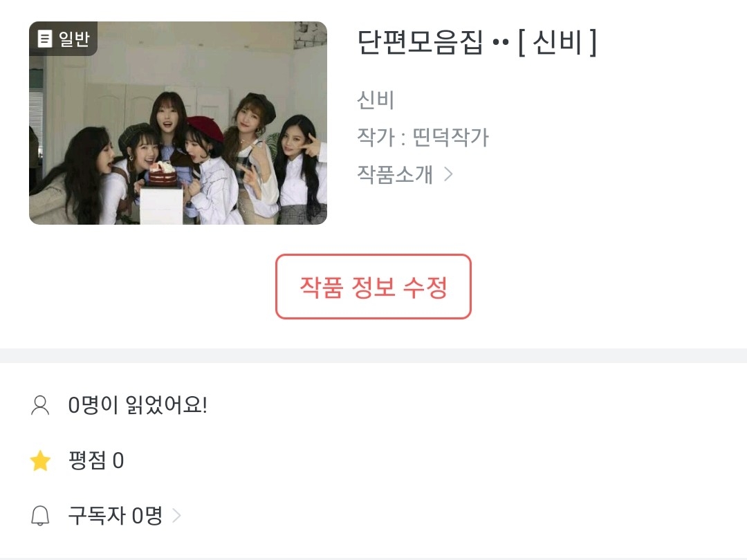Click the person icon for readers
Screen dimensions: 747x560
(x=41, y=405)
